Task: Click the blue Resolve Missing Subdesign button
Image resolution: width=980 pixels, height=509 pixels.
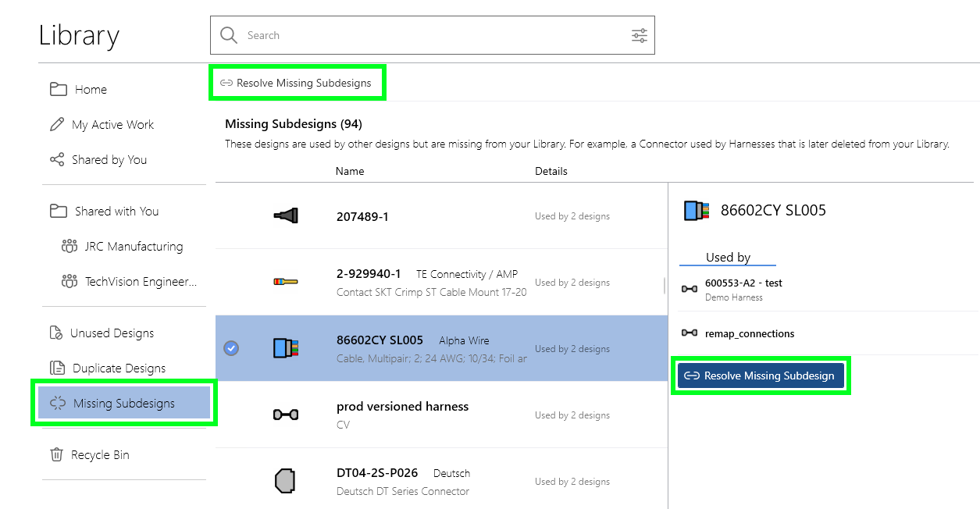Action: pos(761,376)
